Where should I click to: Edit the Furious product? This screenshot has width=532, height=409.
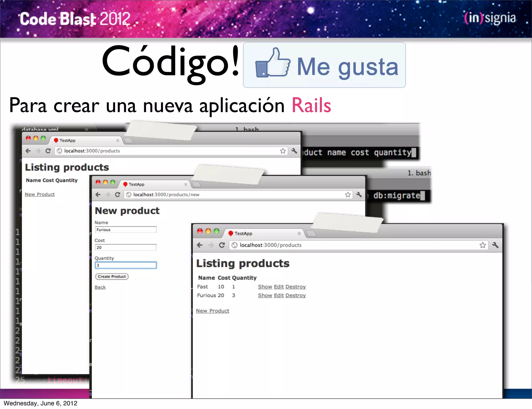[x=279, y=295]
